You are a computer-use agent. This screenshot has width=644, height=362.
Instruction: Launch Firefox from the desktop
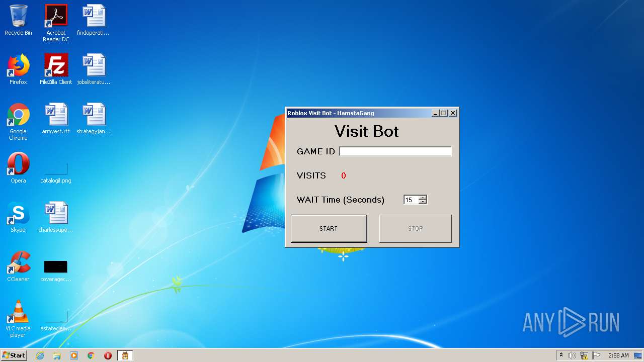tap(18, 69)
